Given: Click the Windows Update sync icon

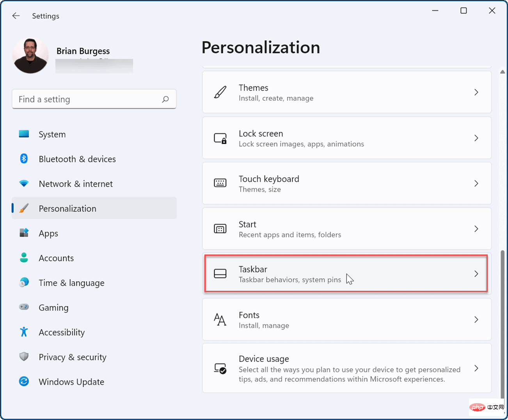Looking at the screenshot, I should pos(24,381).
